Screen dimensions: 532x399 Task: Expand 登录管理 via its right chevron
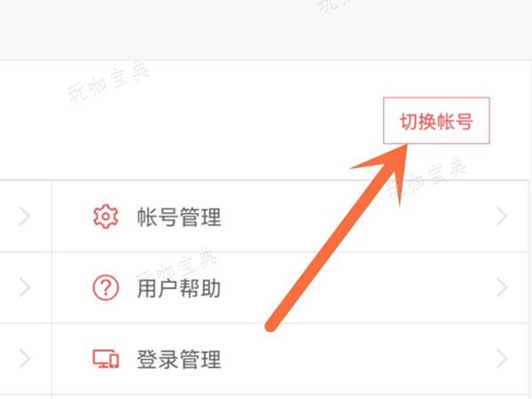pyautogui.click(x=502, y=358)
